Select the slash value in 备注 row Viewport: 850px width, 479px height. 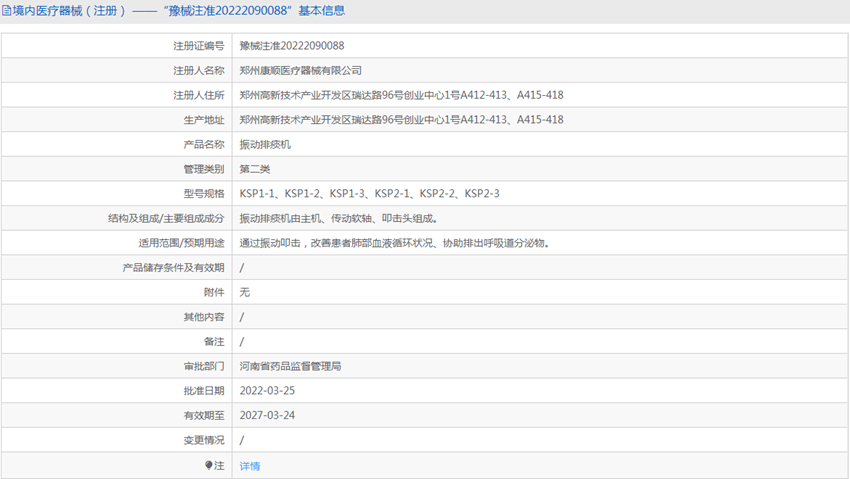(x=242, y=342)
